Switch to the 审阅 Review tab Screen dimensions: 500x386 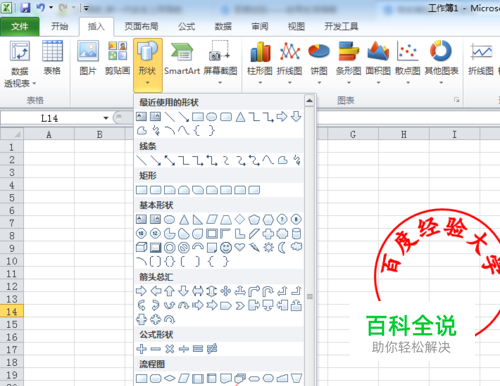coord(260,26)
